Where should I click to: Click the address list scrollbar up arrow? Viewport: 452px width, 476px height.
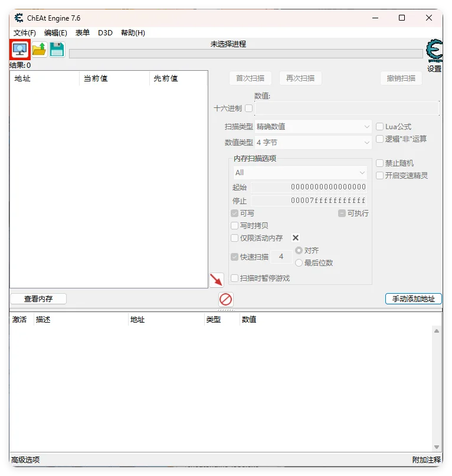437,331
